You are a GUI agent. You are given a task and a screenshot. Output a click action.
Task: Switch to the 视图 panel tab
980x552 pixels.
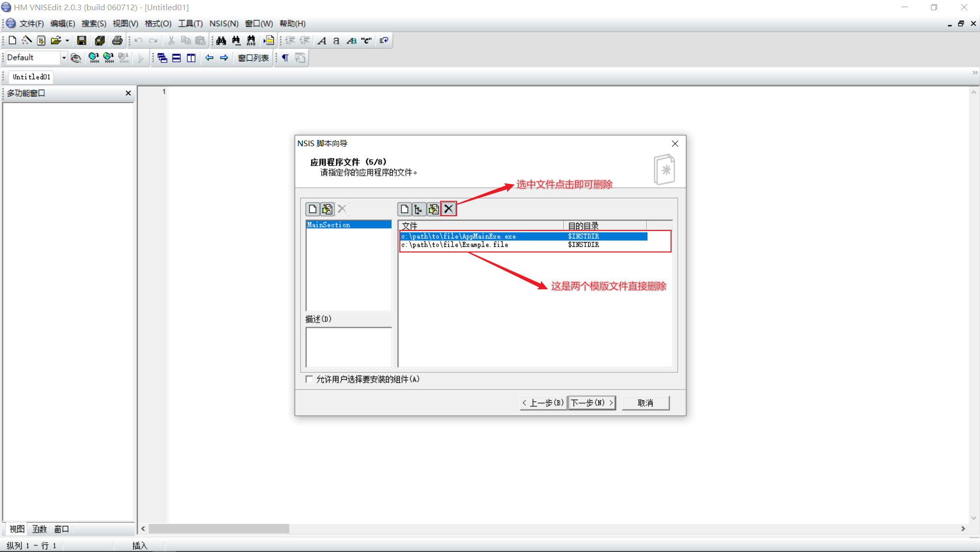(x=17, y=529)
